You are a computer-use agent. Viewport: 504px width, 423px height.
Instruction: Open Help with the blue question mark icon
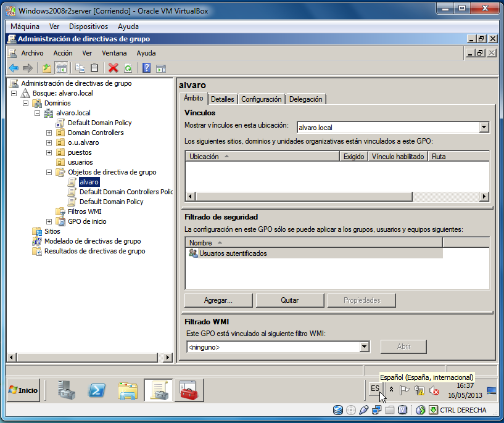pyautogui.click(x=146, y=68)
